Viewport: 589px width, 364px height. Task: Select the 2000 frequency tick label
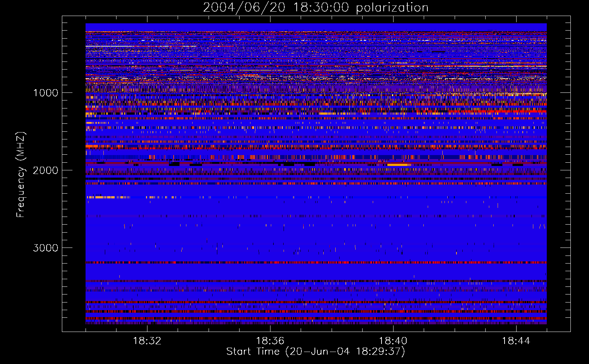point(46,170)
